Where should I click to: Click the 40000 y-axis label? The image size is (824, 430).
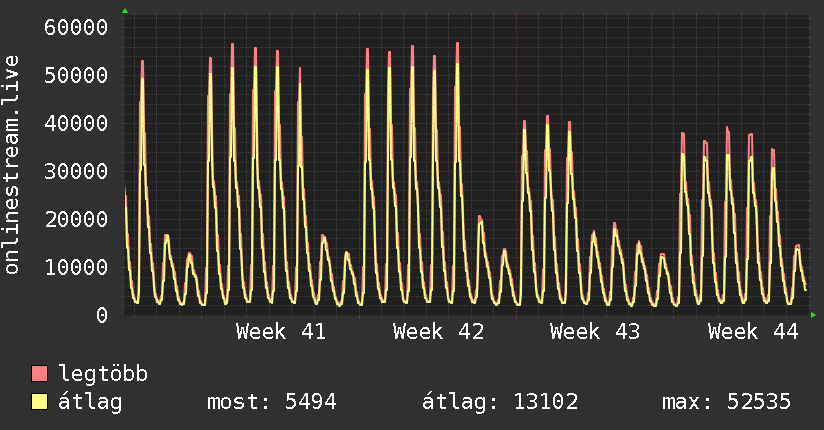pyautogui.click(x=76, y=124)
